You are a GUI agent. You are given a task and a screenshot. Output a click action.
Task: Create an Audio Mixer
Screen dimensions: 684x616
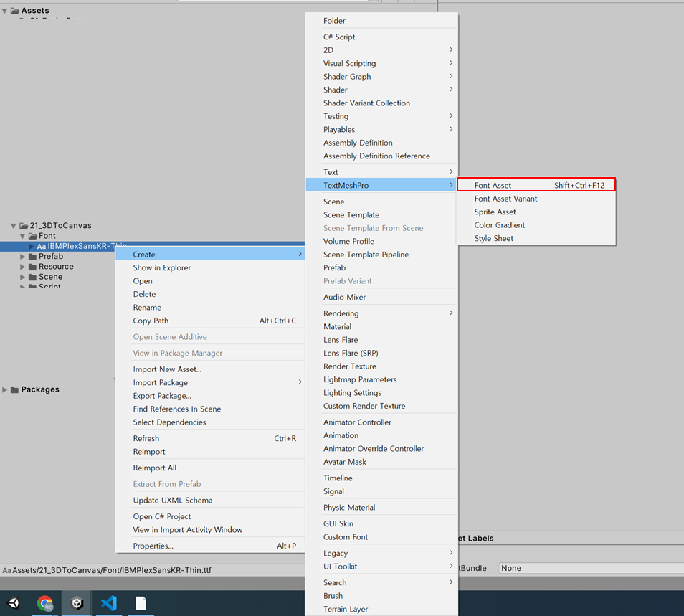coord(381,297)
